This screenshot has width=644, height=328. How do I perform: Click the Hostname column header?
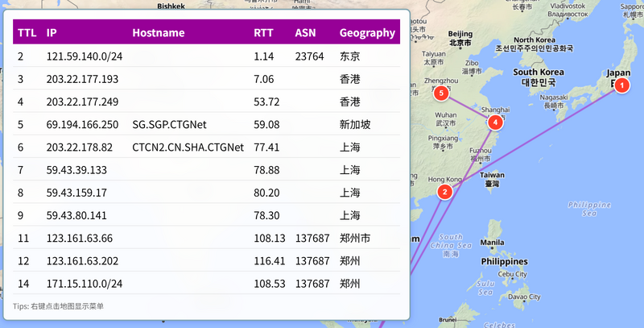click(158, 32)
